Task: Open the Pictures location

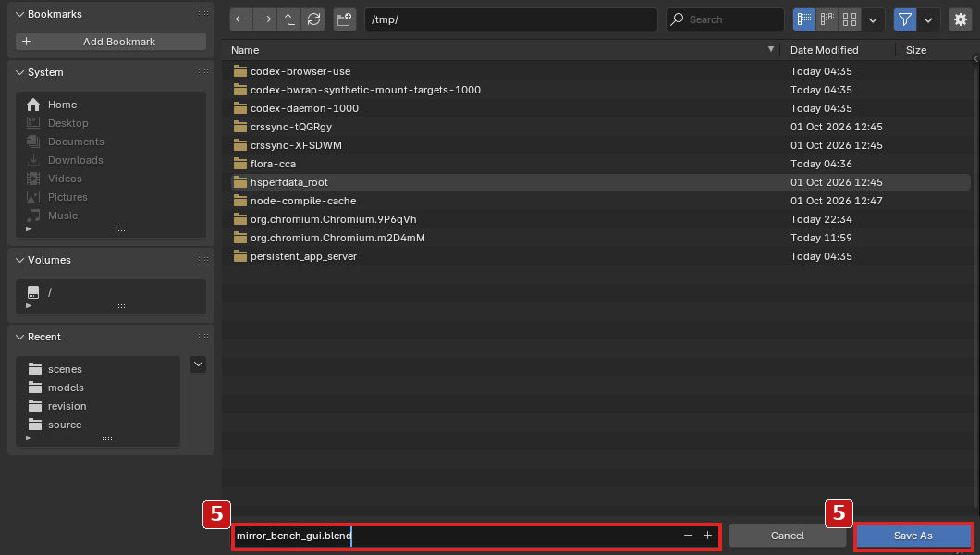Action: coord(111,197)
